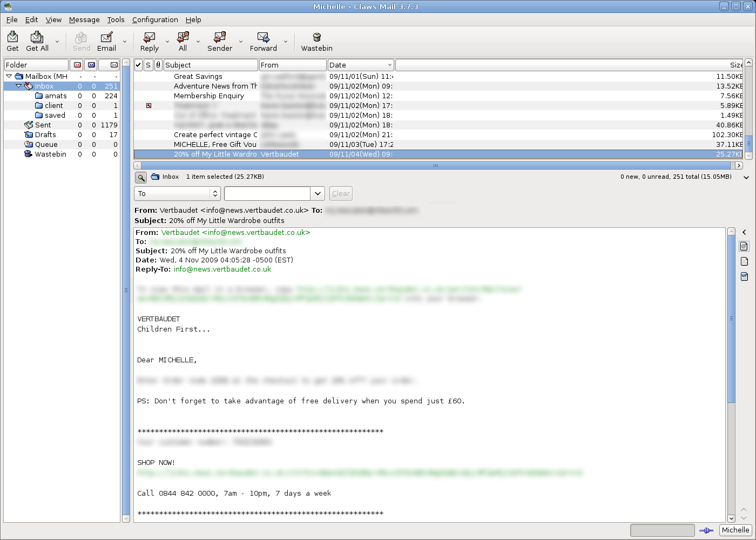Select the Membership Enquiry message

click(438, 96)
